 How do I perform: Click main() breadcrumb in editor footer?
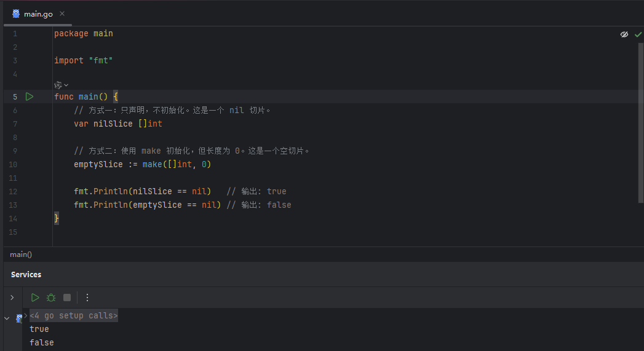click(x=21, y=254)
